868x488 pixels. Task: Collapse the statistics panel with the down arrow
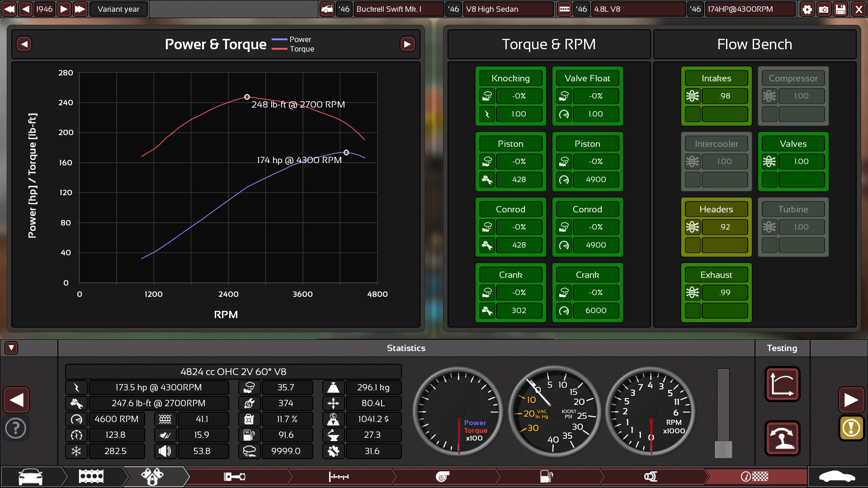(11, 348)
